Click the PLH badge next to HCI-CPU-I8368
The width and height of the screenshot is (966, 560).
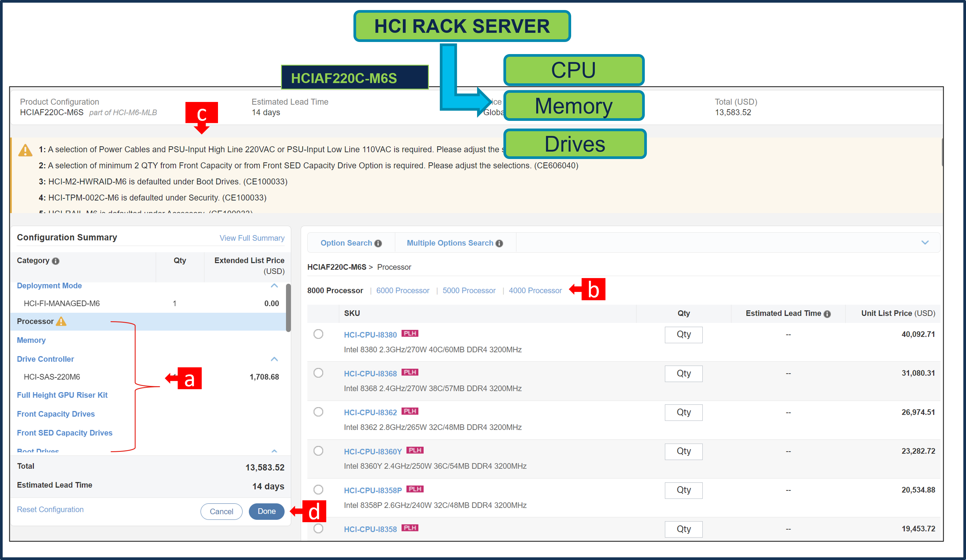point(410,372)
